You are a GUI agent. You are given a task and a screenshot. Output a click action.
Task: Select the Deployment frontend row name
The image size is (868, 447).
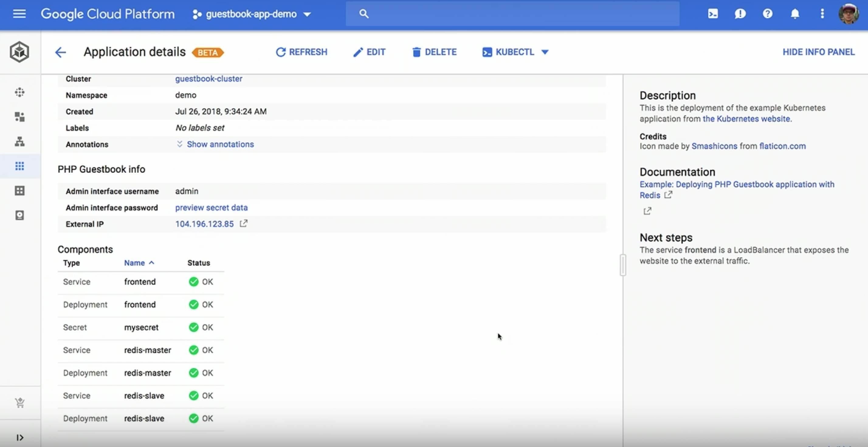[x=140, y=305]
